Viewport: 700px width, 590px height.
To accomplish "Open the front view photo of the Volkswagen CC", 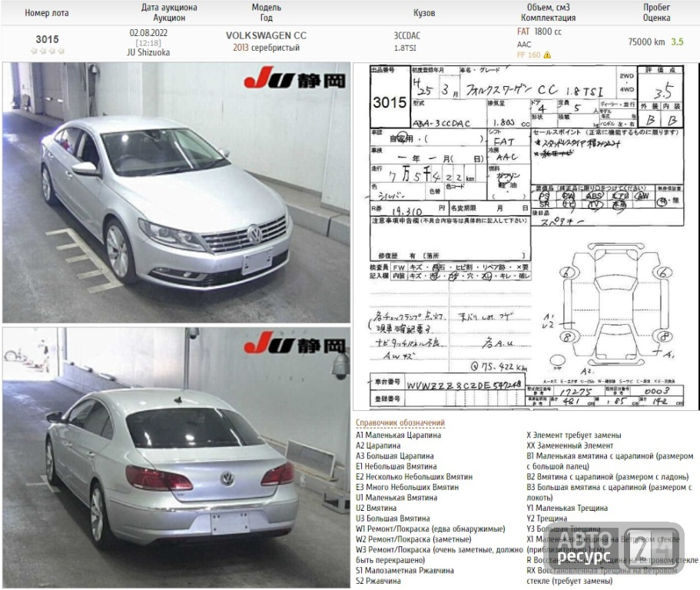I will (176, 192).
